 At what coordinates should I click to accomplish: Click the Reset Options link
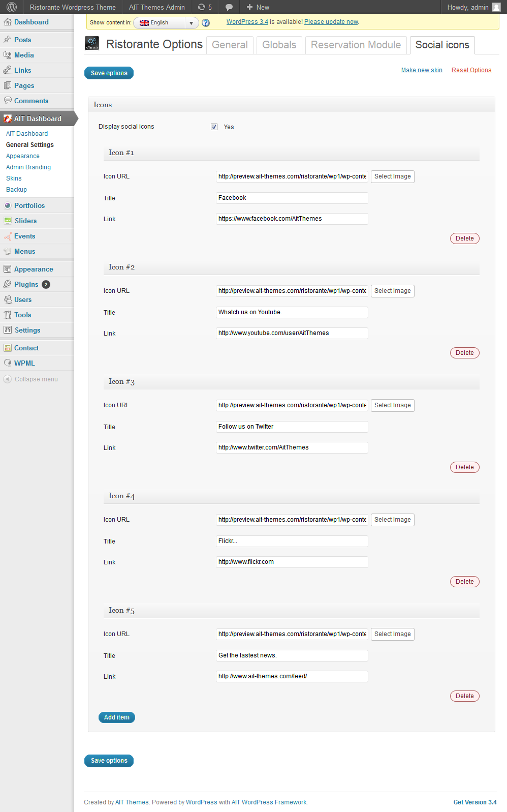point(471,70)
